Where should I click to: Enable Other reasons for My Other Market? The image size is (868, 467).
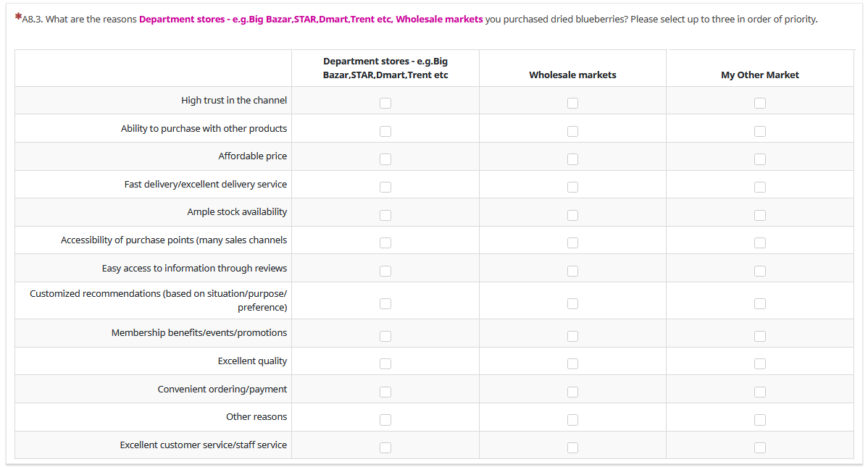[x=759, y=419]
